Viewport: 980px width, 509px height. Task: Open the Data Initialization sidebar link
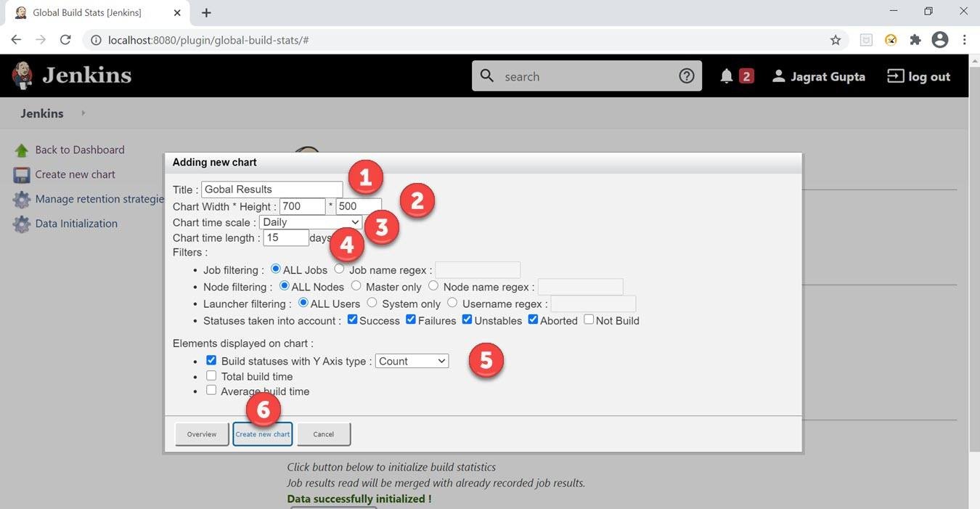76,224
